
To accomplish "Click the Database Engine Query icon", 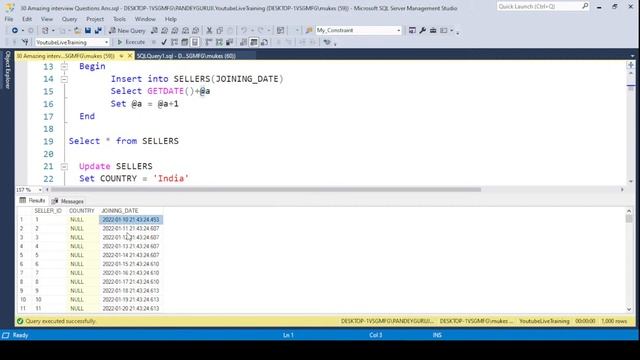I will pyautogui.click(x=154, y=31).
